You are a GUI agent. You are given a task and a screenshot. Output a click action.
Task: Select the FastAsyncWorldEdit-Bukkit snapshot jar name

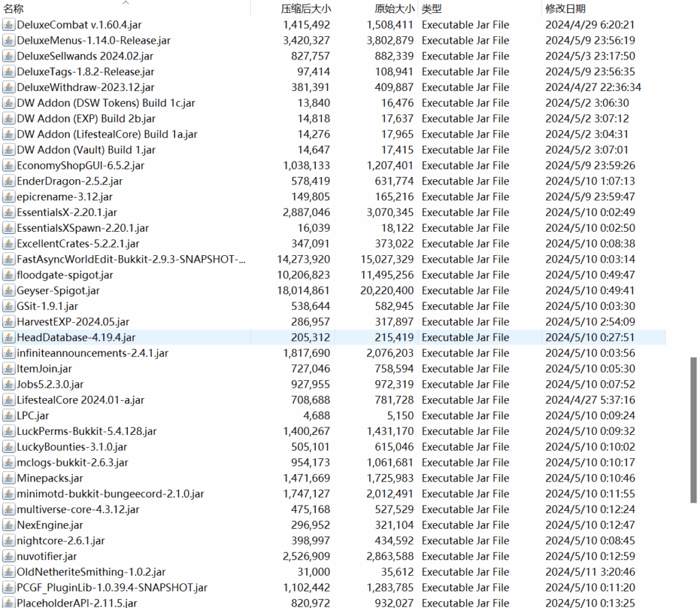point(131,259)
